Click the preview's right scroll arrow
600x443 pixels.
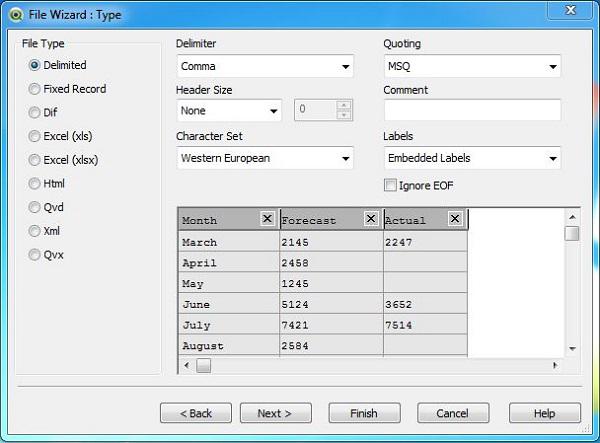[x=555, y=365]
